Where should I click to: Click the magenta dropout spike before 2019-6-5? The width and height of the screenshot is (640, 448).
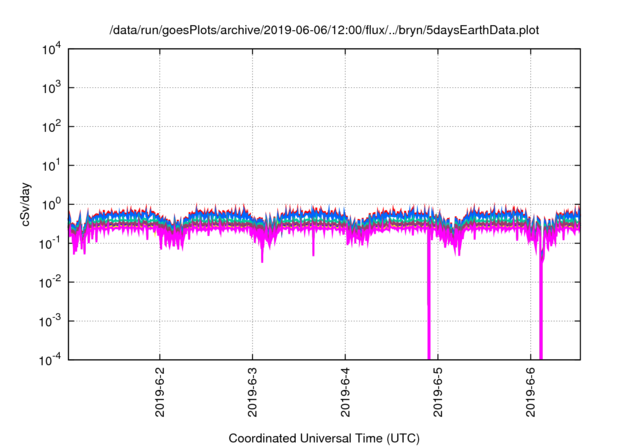coord(429,294)
